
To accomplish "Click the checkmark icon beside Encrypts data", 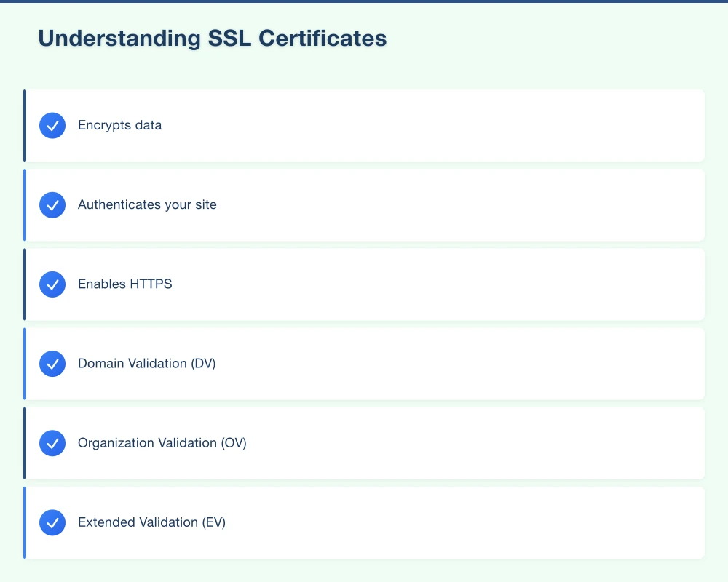I will [52, 125].
